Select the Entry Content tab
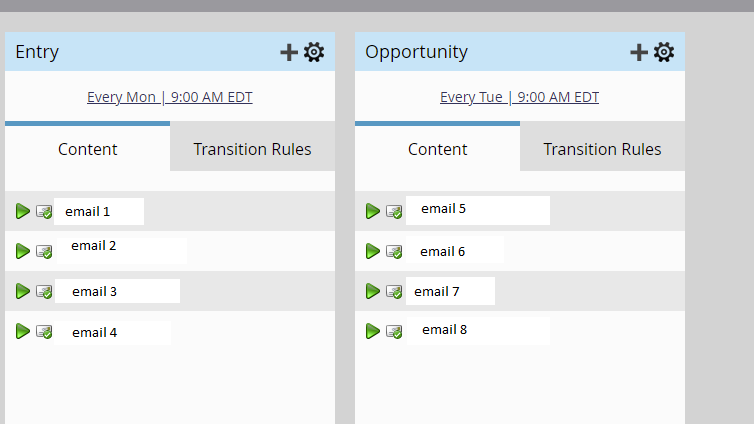The image size is (754, 424). [88, 148]
